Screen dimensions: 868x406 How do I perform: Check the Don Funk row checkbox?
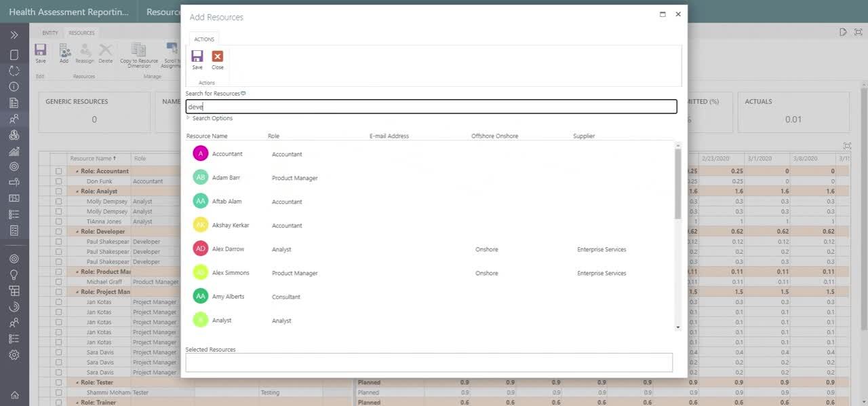click(x=59, y=182)
